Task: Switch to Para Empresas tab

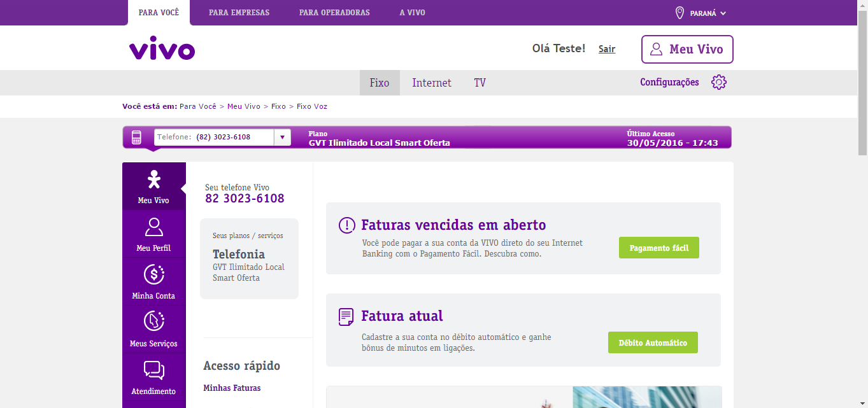Action: click(x=239, y=13)
